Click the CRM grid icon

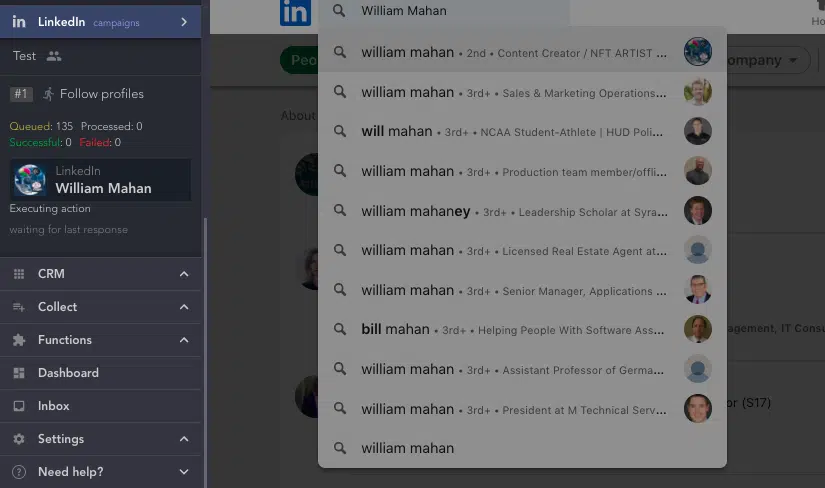click(x=19, y=274)
